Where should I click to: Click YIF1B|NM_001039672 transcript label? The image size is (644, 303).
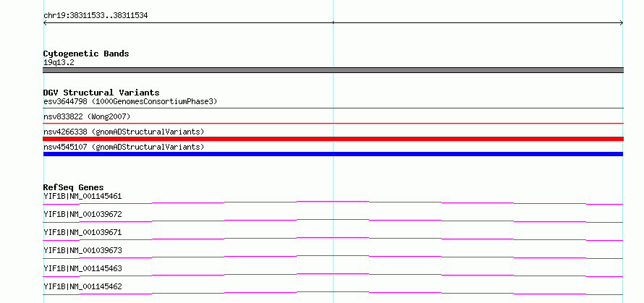pos(82,214)
